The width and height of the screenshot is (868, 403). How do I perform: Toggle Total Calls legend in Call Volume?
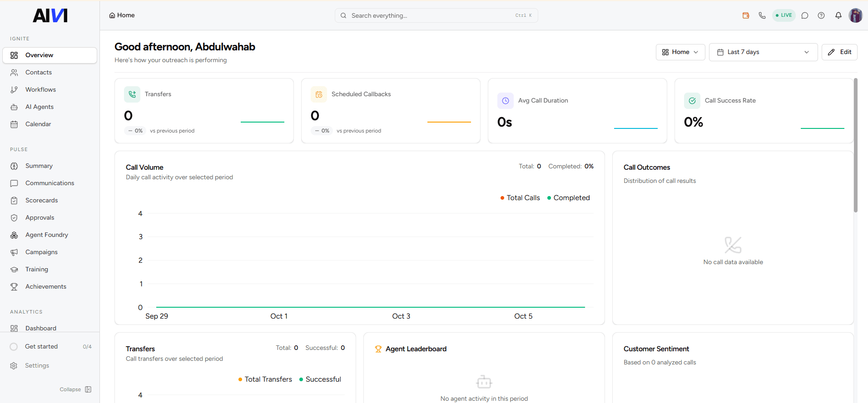pos(520,198)
